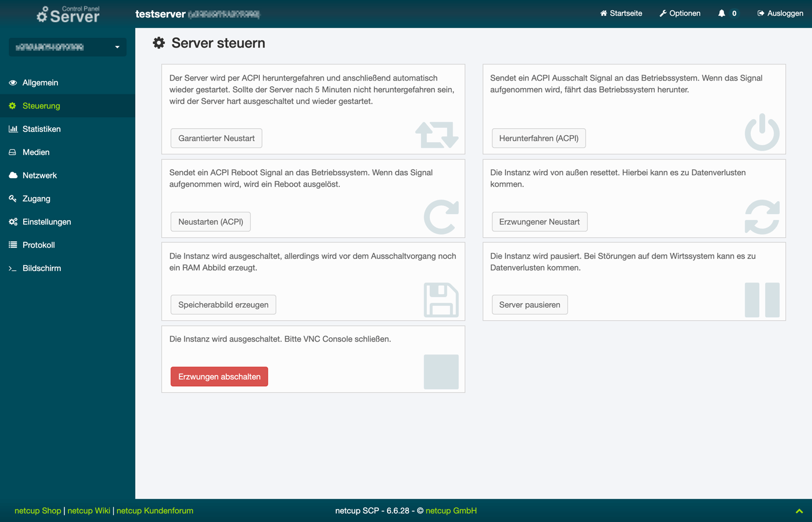Screen dimensions: 812x522
Task: Open the Statistiken sidebar section
Action: tap(41, 129)
